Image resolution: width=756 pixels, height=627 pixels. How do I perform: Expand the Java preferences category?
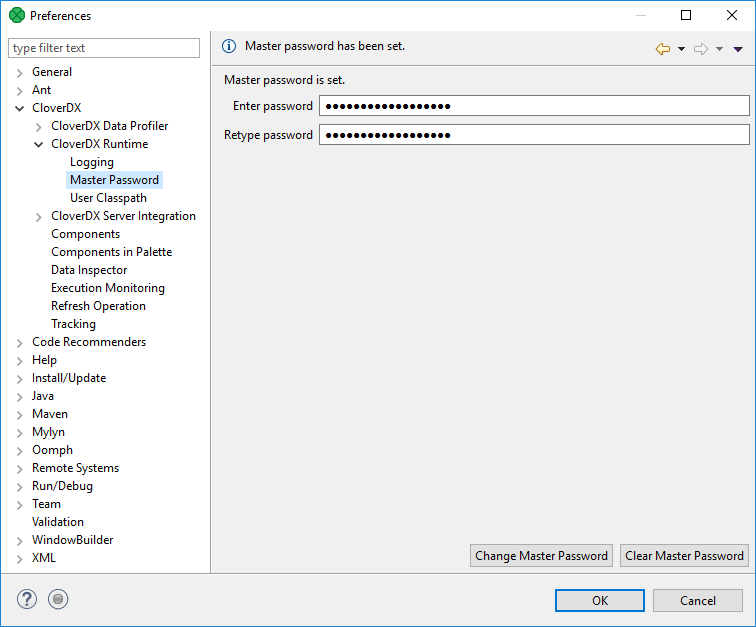(21, 396)
